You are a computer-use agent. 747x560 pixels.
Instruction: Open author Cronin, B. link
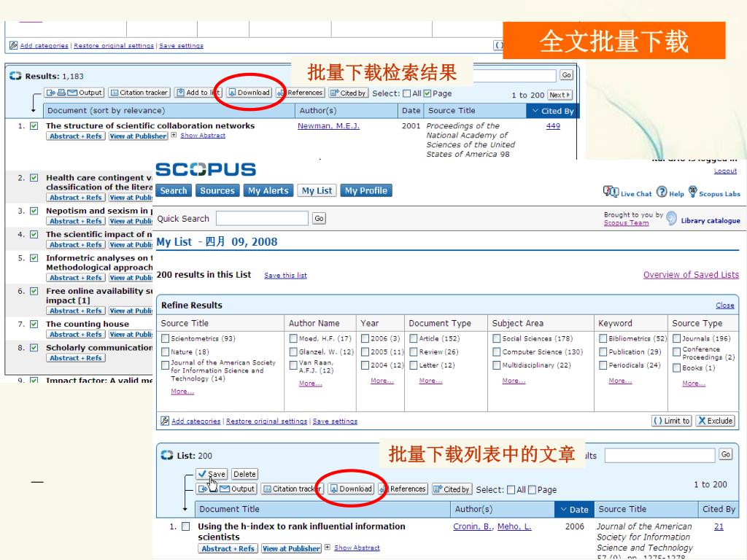click(473, 526)
